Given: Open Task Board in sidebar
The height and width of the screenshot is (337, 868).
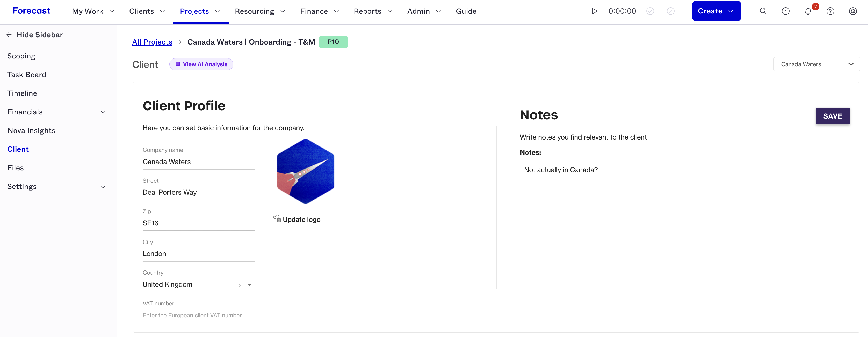Looking at the screenshot, I should [x=27, y=74].
